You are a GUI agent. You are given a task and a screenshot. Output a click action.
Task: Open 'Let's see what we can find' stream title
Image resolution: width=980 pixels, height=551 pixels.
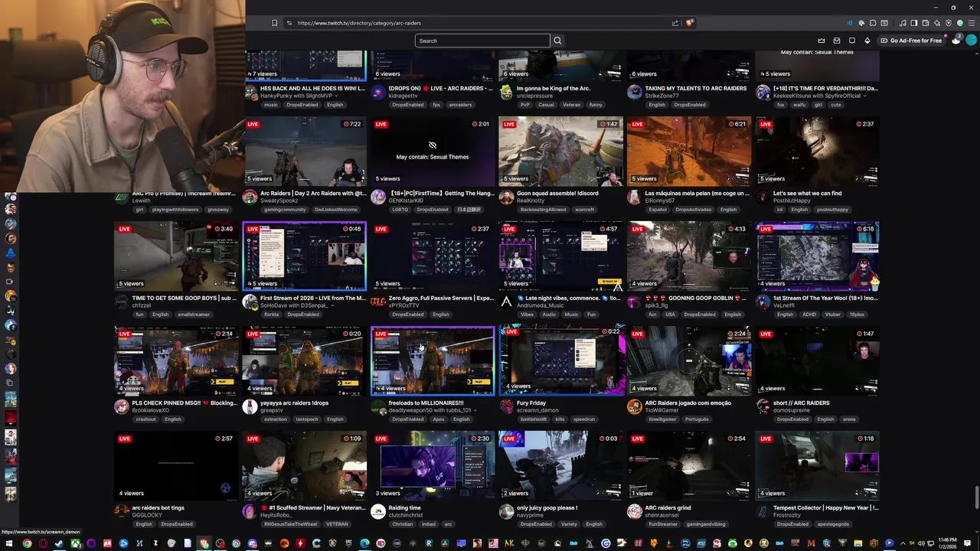point(807,193)
